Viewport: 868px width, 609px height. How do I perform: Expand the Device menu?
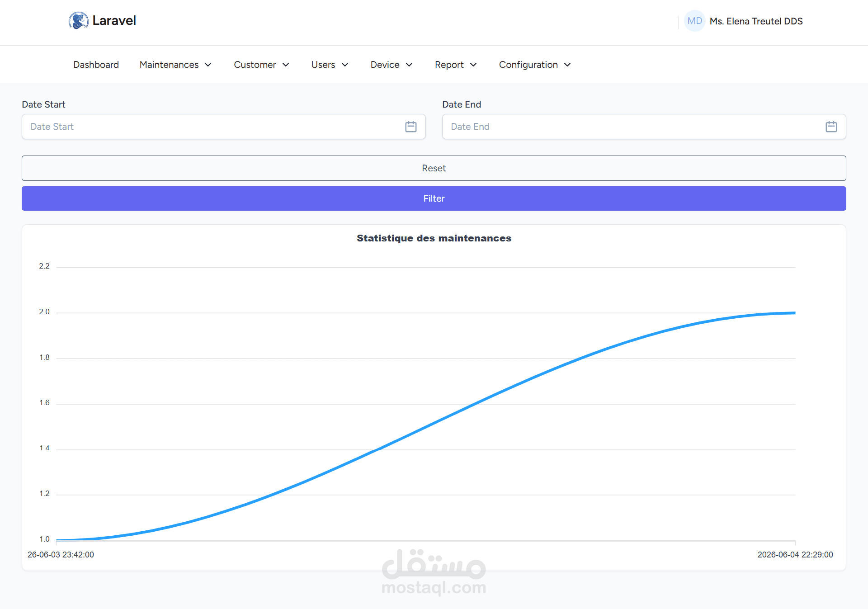pyautogui.click(x=392, y=65)
